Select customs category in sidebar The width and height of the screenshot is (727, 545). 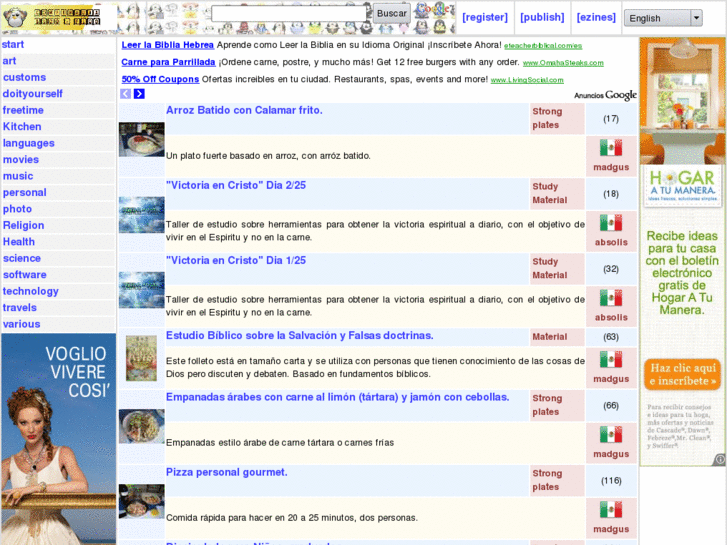[24, 77]
